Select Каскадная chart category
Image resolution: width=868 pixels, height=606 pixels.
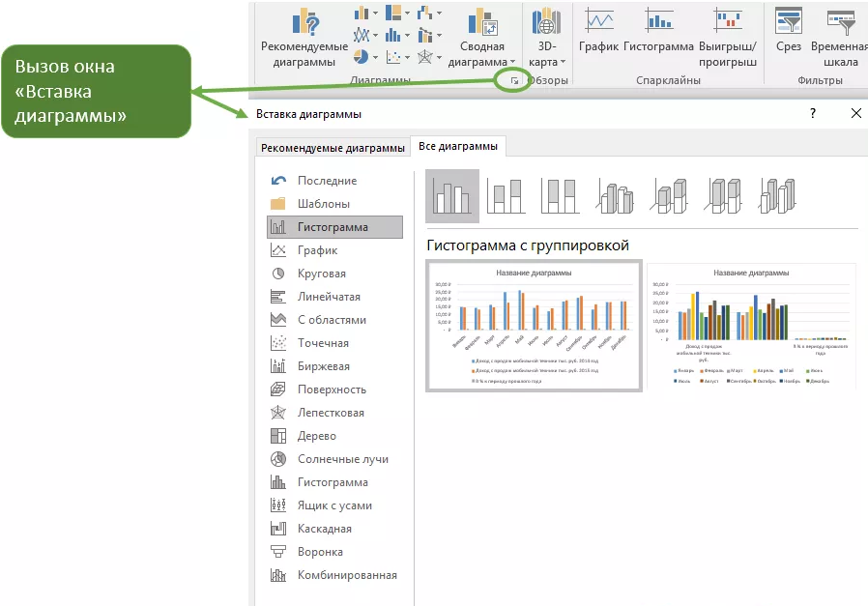tap(334, 529)
